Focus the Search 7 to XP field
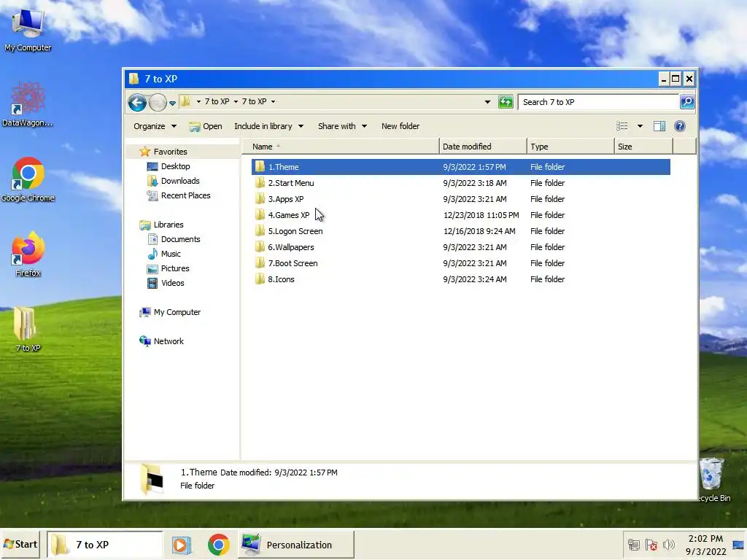The image size is (747, 560). pos(598,102)
